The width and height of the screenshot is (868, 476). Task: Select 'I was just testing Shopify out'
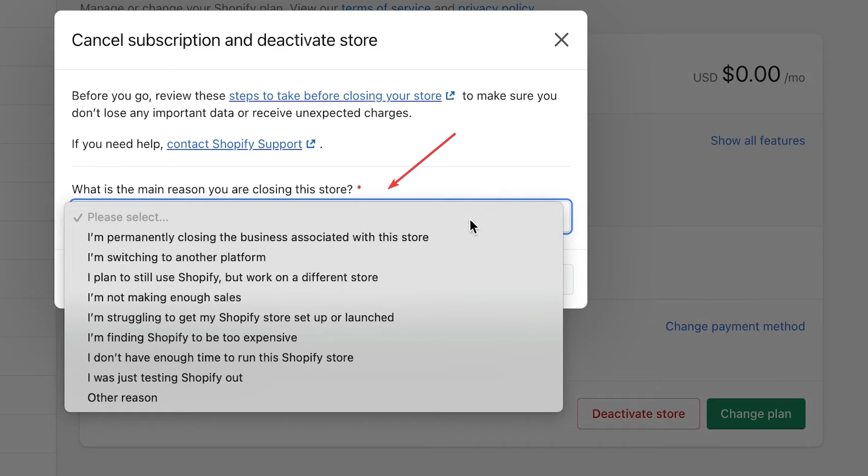point(165,378)
